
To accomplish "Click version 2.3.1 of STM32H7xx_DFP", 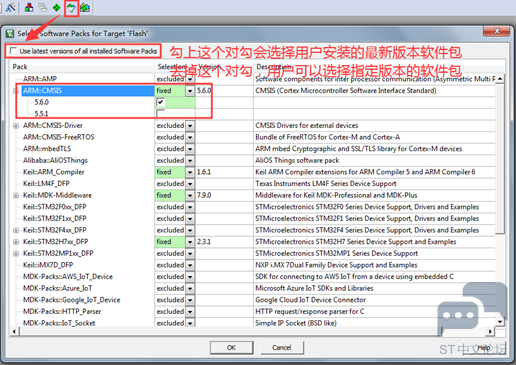I will pyautogui.click(x=204, y=242).
